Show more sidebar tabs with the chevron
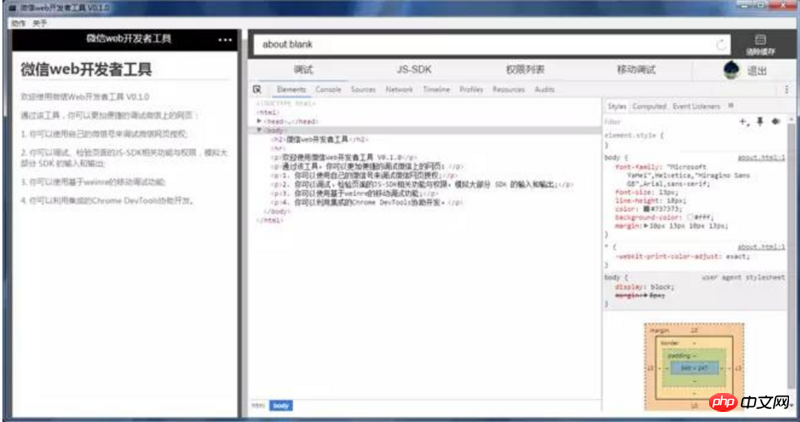The image size is (800, 422). (x=731, y=106)
